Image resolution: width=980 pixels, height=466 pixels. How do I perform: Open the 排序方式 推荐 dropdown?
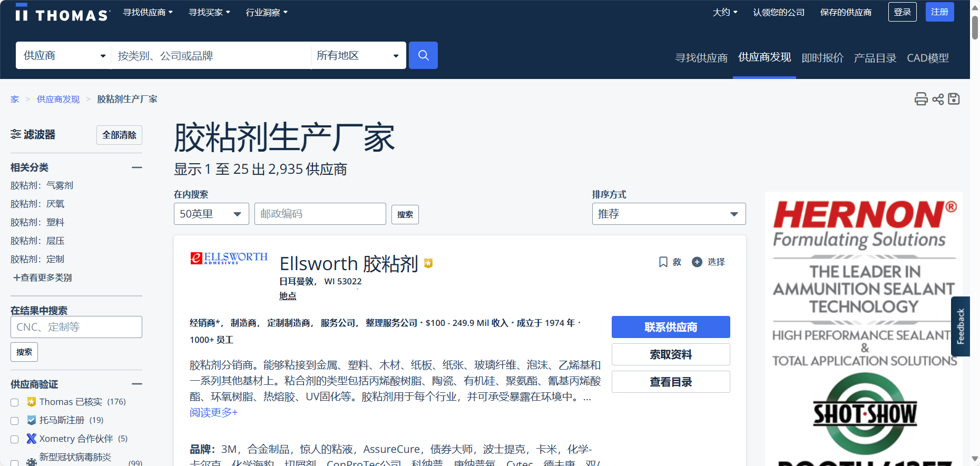[x=669, y=214]
